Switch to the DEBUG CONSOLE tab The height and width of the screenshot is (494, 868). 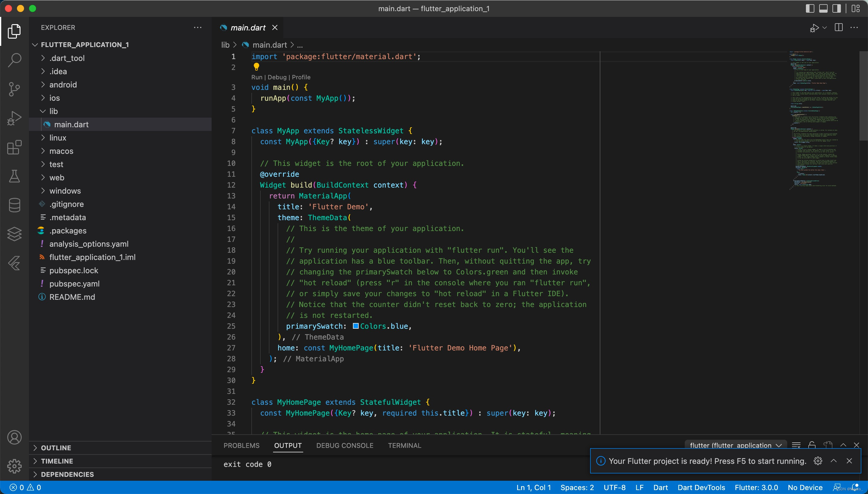click(x=344, y=445)
